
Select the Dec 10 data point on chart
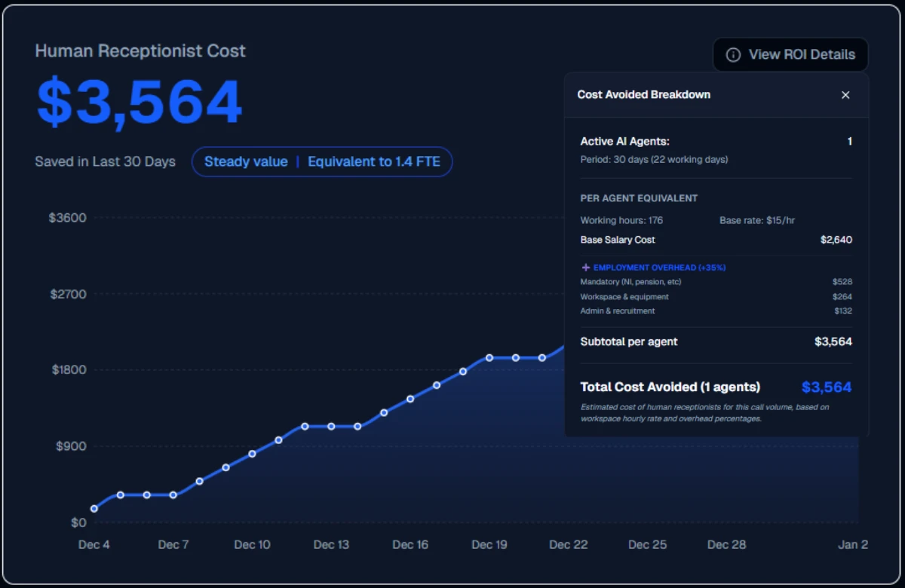(x=253, y=454)
